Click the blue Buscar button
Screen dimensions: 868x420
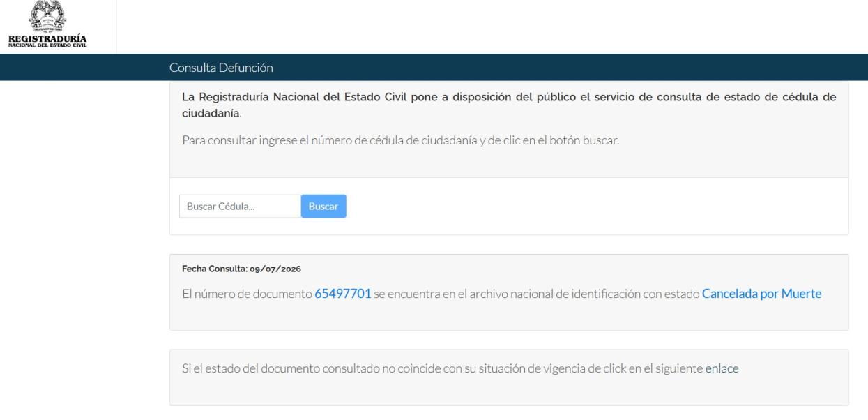(x=323, y=207)
